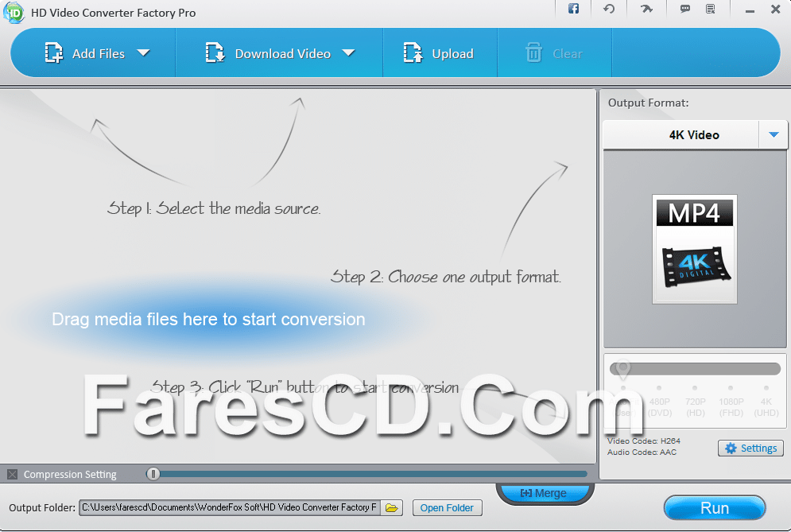Expand the Add Files dropdown arrow
The width and height of the screenshot is (791, 532).
(x=144, y=52)
